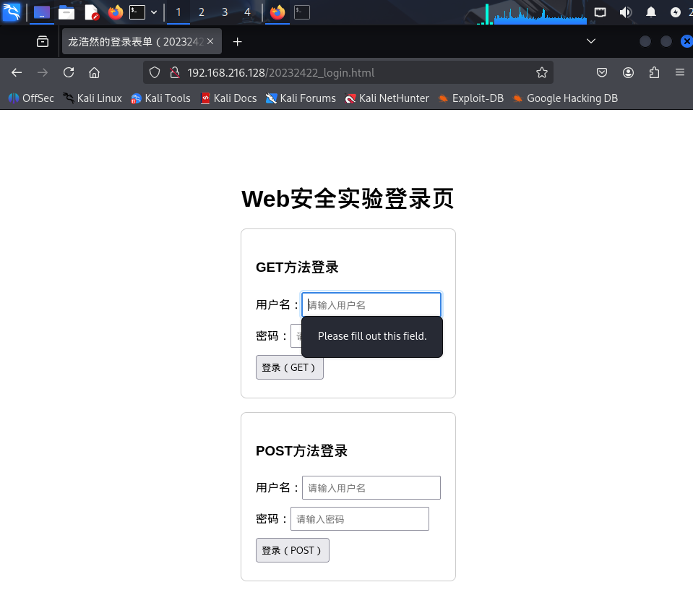The height and width of the screenshot is (616, 693).
Task: Click the power manager tray icon
Action: pos(676,12)
